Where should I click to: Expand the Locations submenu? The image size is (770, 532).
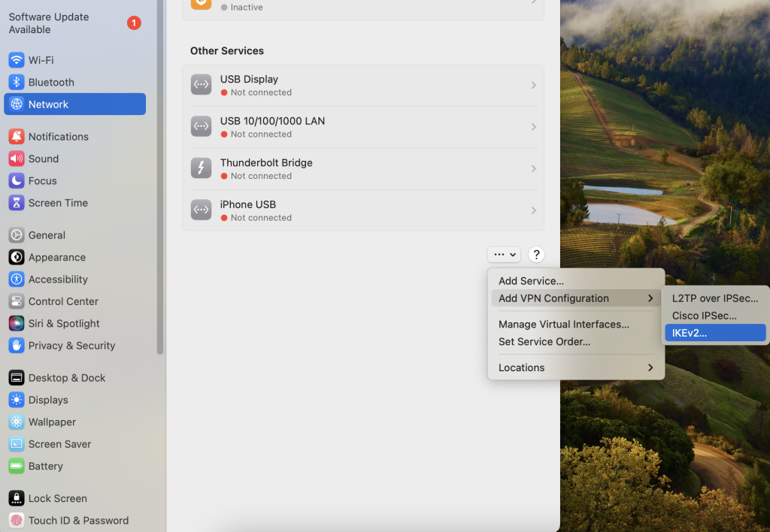[575, 367]
